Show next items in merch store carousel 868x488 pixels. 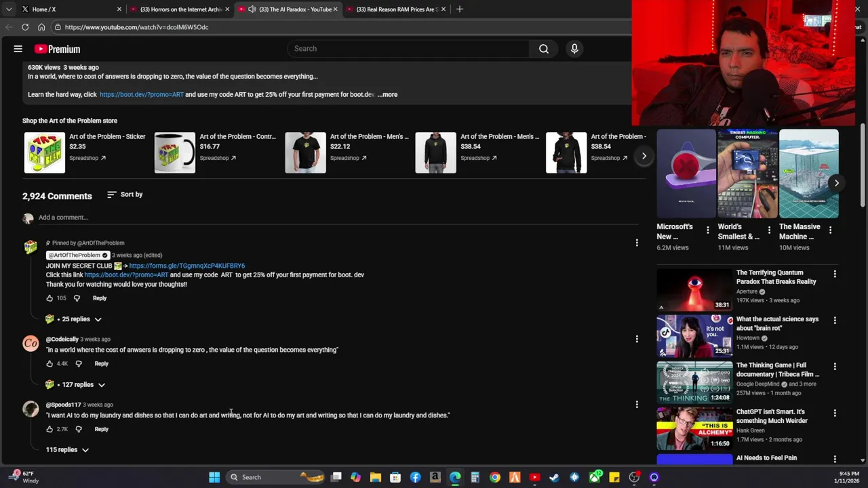pos(644,156)
